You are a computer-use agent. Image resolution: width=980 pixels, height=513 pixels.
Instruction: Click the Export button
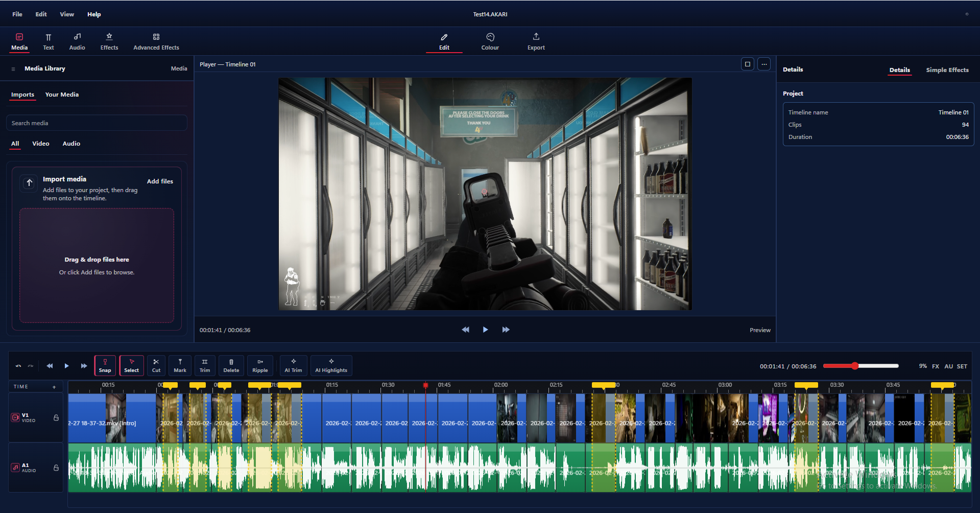coord(535,41)
